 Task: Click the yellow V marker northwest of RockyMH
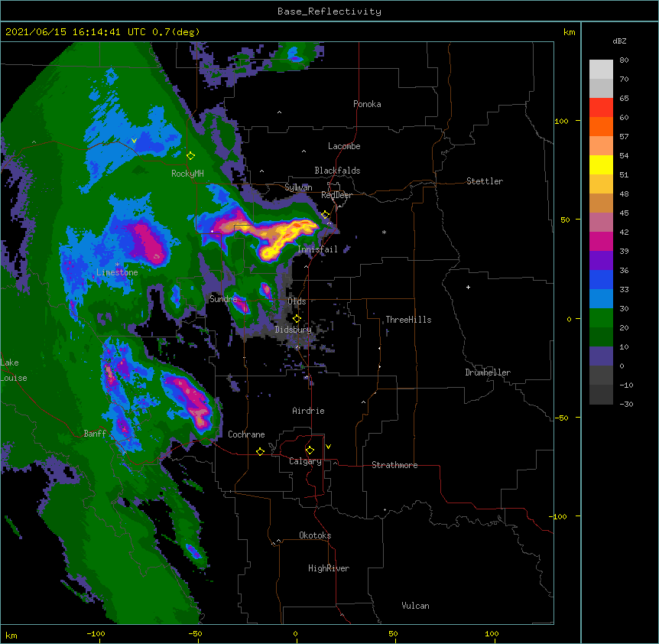[x=134, y=141]
